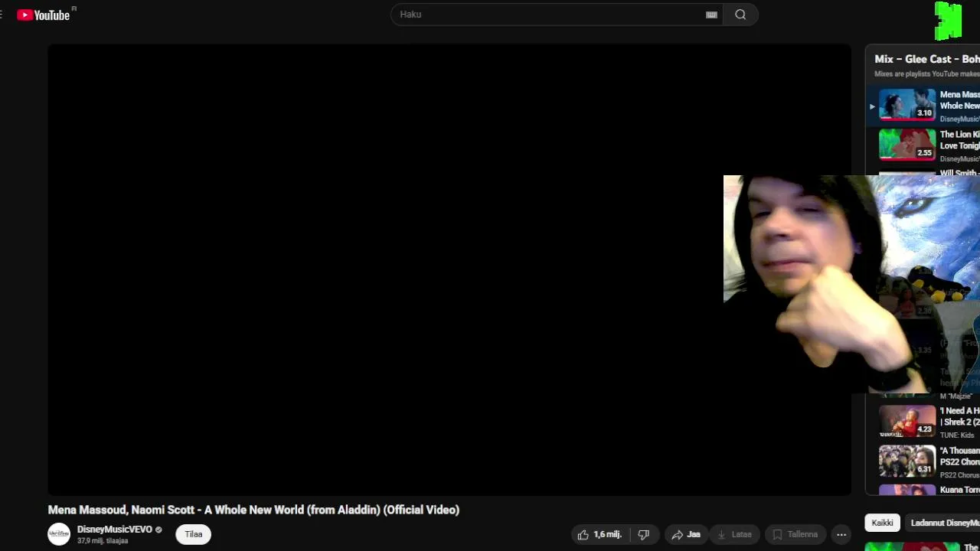Save the video with Tallenna button
The height and width of the screenshot is (551, 980).
tap(795, 534)
